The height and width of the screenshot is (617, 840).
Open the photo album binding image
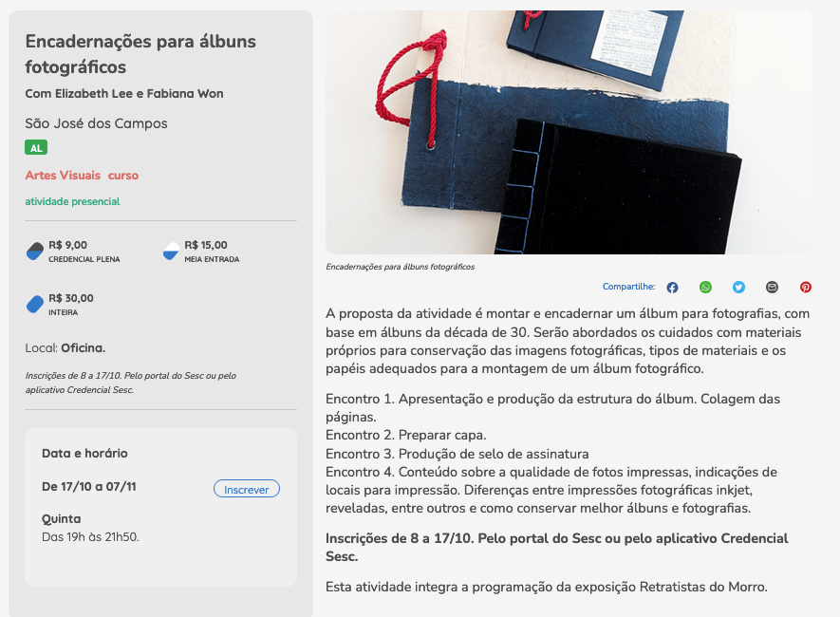[569, 132]
